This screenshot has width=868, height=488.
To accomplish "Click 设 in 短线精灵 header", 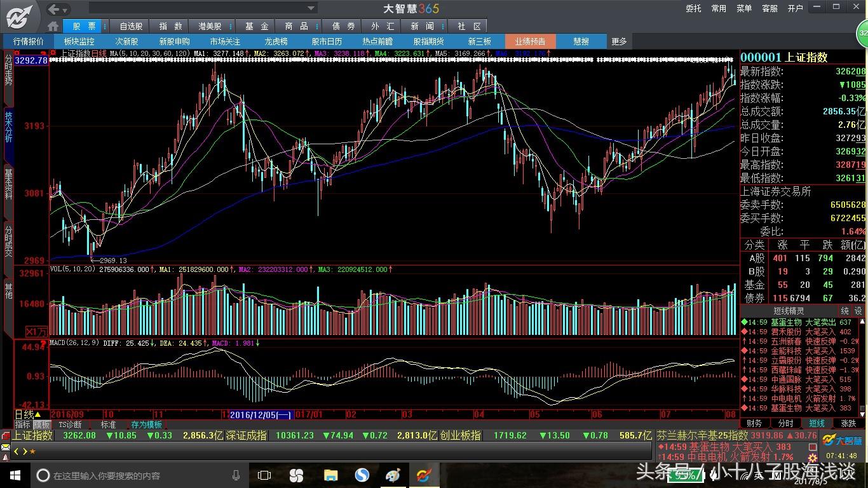I will [858, 311].
